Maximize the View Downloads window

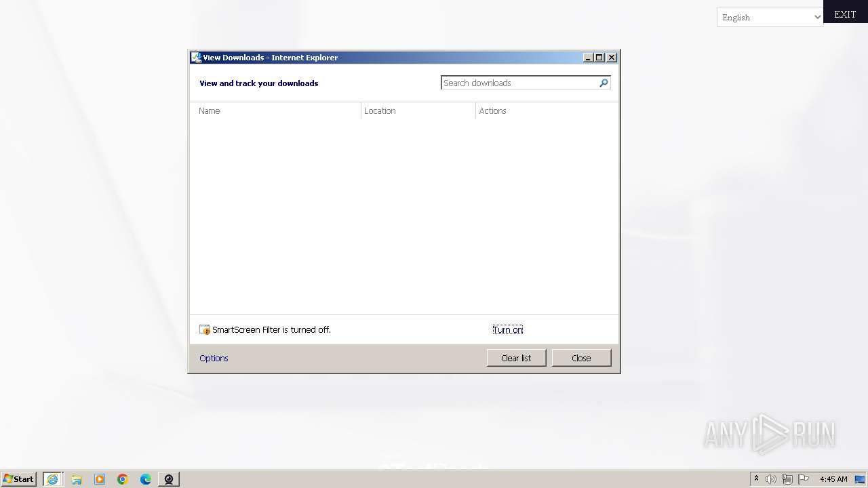click(x=599, y=58)
